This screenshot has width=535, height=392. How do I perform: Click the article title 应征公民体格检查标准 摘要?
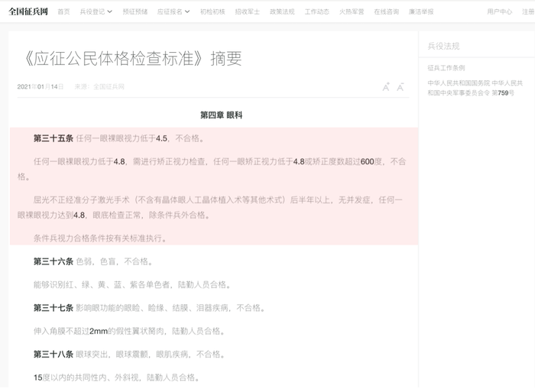coord(131,58)
